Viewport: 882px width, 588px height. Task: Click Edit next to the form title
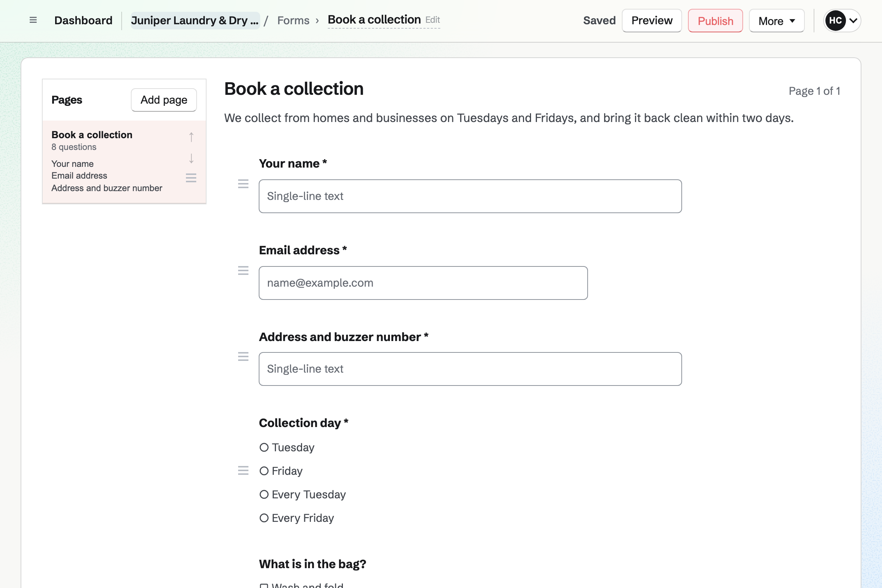[433, 20]
